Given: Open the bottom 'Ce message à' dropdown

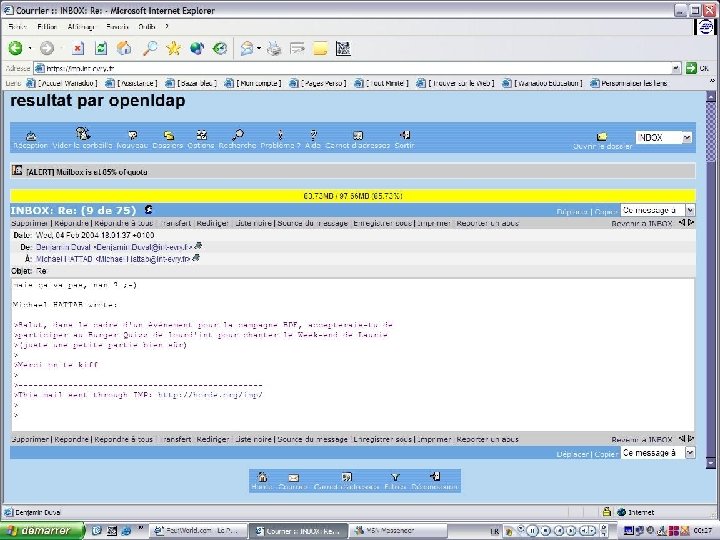Looking at the screenshot, I should (x=690, y=453).
